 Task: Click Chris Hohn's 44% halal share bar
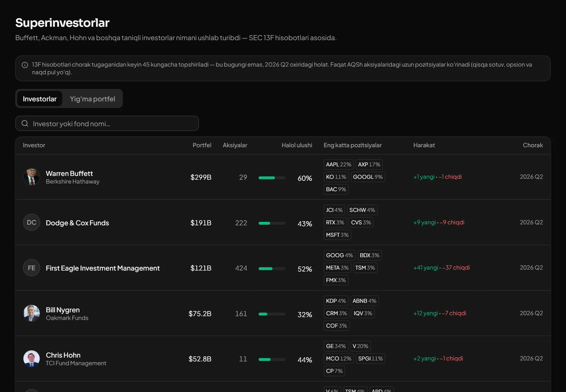(x=272, y=359)
